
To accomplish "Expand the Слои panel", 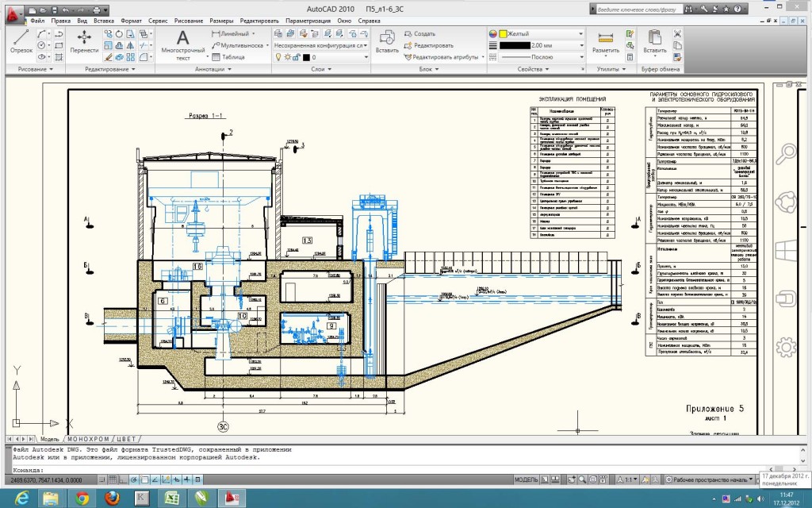I will pyautogui.click(x=321, y=69).
